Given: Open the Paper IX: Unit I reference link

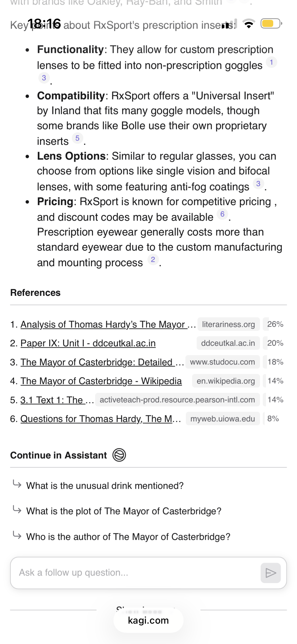Looking at the screenshot, I should click(x=88, y=343).
